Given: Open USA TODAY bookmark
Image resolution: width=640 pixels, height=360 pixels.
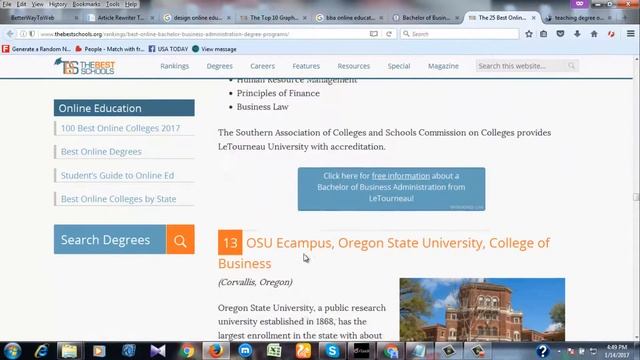Looking at the screenshot, I should click(x=168, y=49).
